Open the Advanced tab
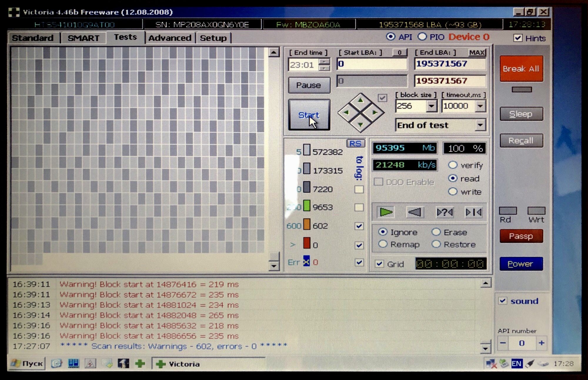 [170, 38]
